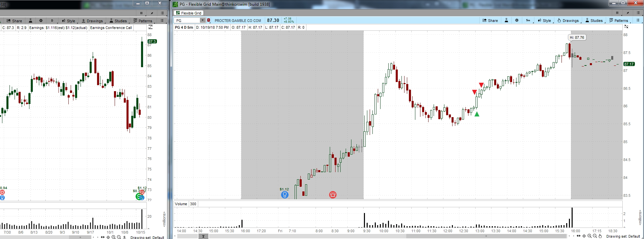Click Earnings Conference Call label
This screenshot has width=644, height=239.
tap(111, 28)
